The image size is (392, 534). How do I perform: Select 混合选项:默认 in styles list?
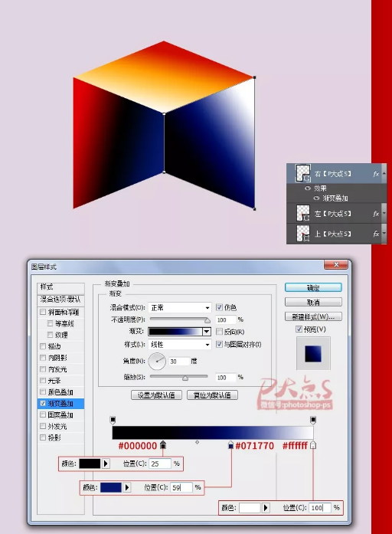60,300
